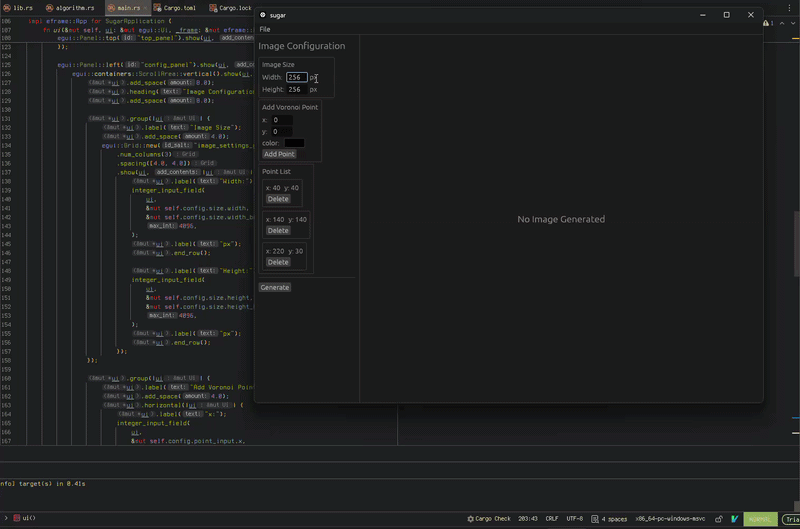Open the 4 spaces indent settings

(609, 519)
